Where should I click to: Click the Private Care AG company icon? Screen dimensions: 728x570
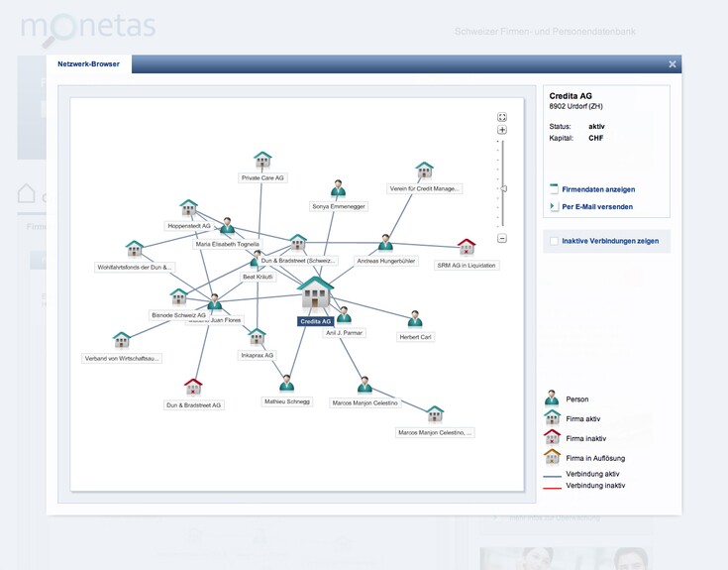[x=262, y=160]
